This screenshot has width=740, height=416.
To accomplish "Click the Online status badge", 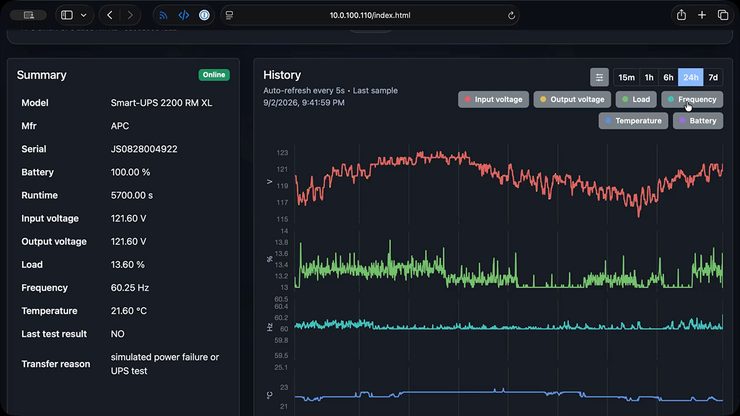I will coord(214,75).
